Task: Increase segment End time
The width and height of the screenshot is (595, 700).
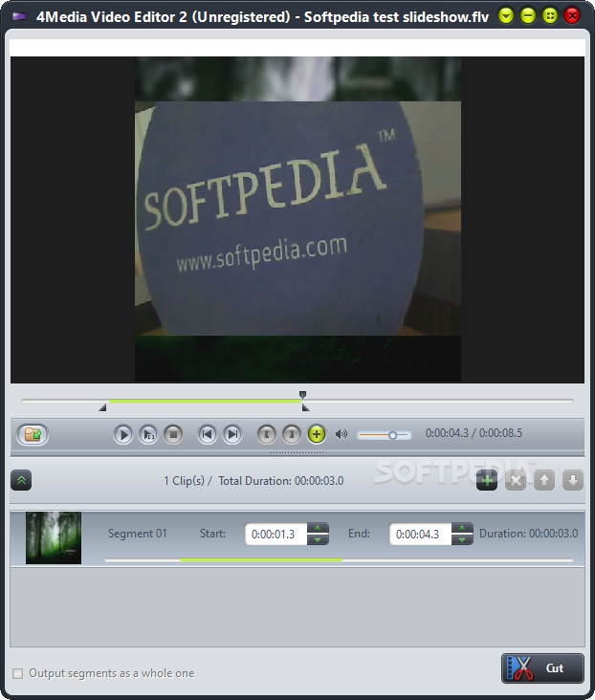Action: pos(462,528)
